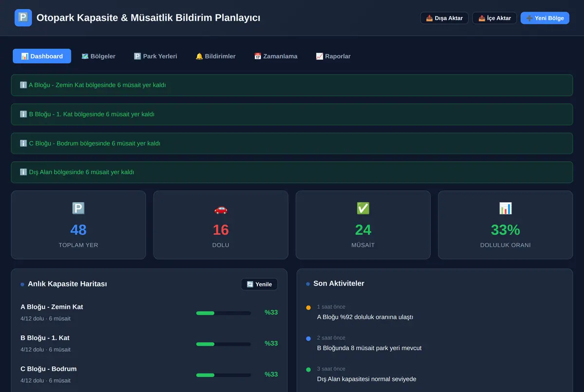Select the DOLULUK ORANI stat card
584x392 pixels.
coord(506,225)
